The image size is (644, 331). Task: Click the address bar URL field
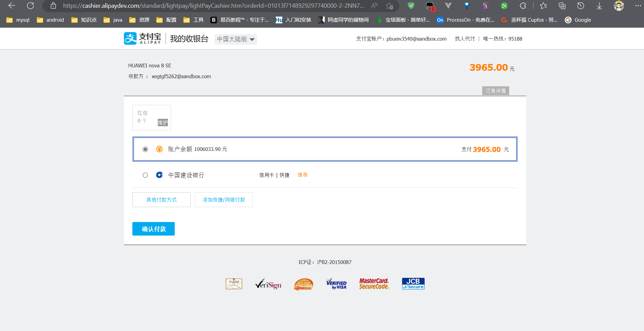(213, 6)
